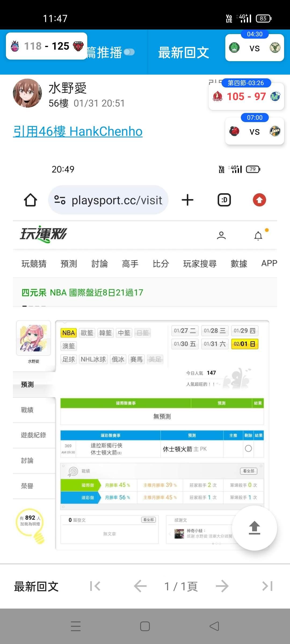
Task: Tap the 水野愛 poster avatar
Action: tap(27, 93)
